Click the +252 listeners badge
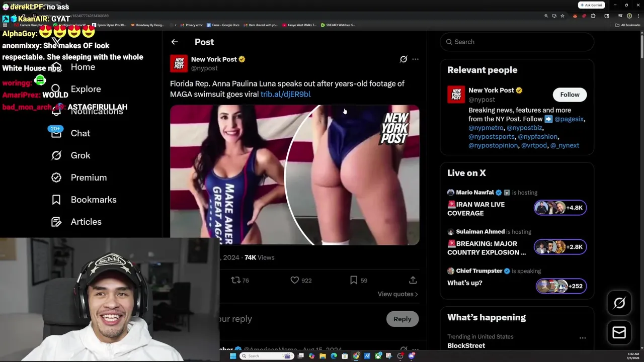The height and width of the screenshot is (362, 644). 561,286
